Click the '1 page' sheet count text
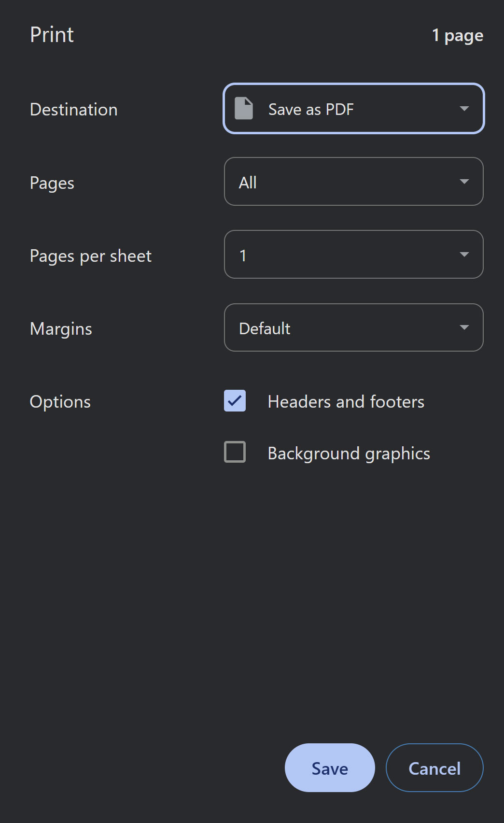The width and height of the screenshot is (504, 823). [457, 36]
